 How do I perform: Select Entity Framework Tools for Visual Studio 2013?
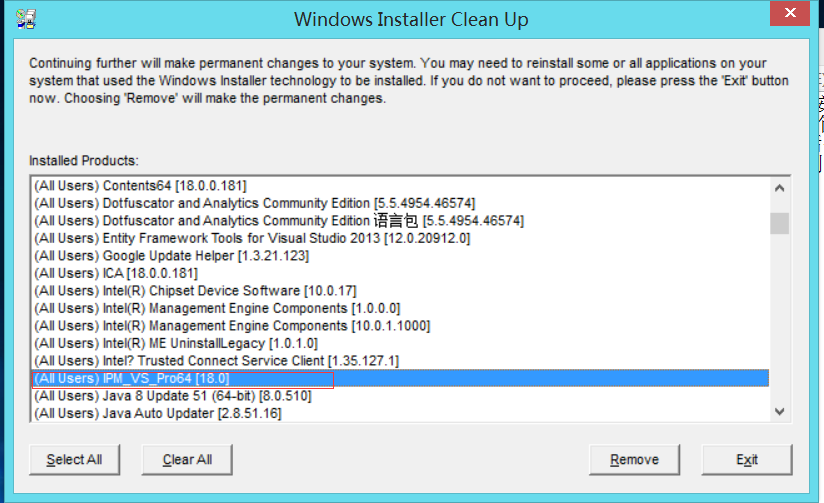400,238
